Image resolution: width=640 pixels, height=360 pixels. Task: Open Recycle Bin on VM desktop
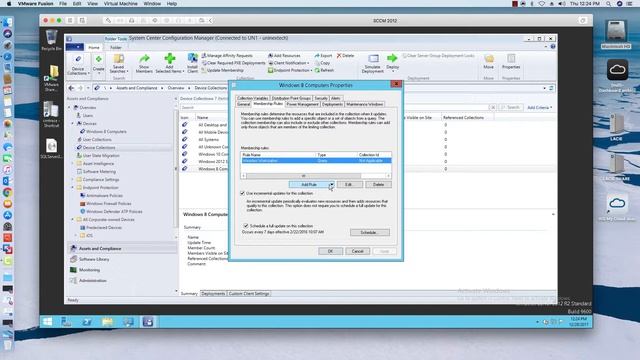click(51, 40)
